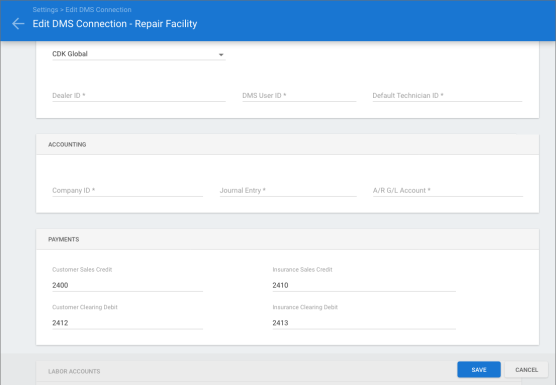Focus the Dealer ID field

point(139,95)
